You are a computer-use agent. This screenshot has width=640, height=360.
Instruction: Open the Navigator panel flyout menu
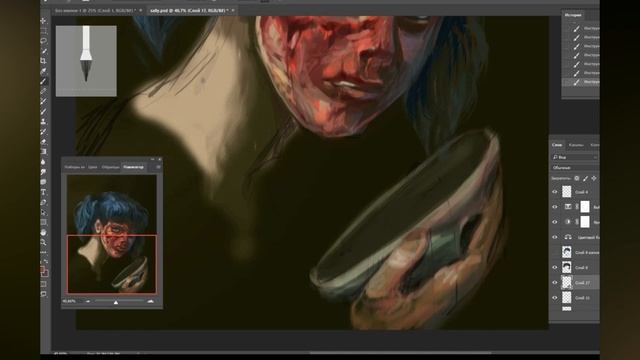[x=158, y=167]
